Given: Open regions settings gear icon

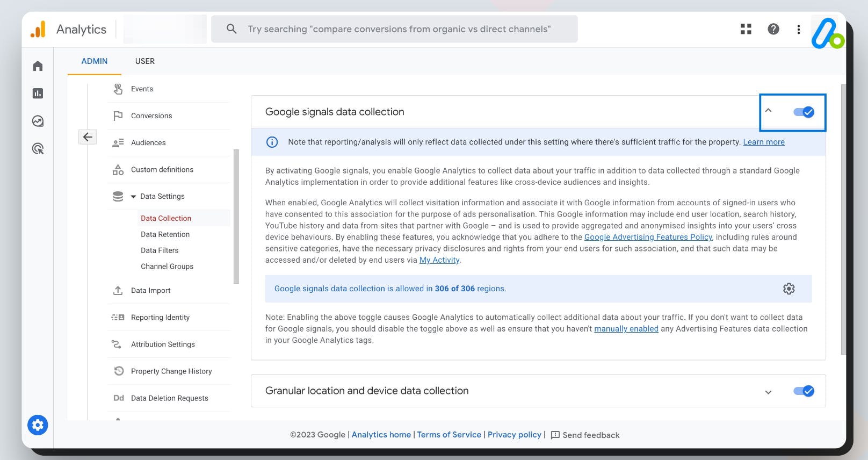Looking at the screenshot, I should (789, 289).
